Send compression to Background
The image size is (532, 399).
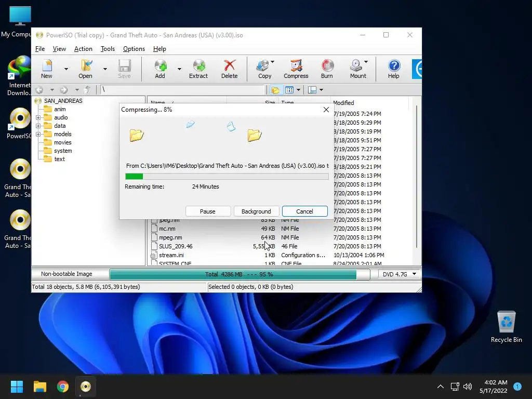[x=256, y=211]
